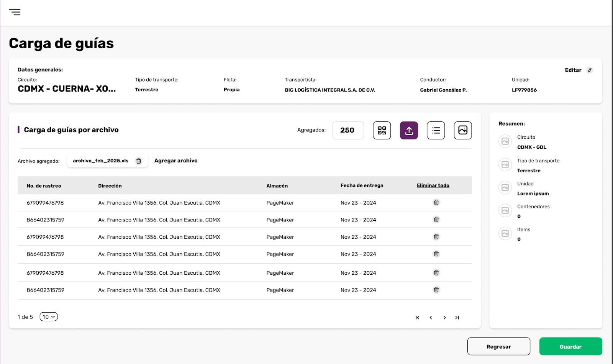This screenshot has width=613, height=364.
Task: Click the No. de rastreo column header
Action: 44,186
